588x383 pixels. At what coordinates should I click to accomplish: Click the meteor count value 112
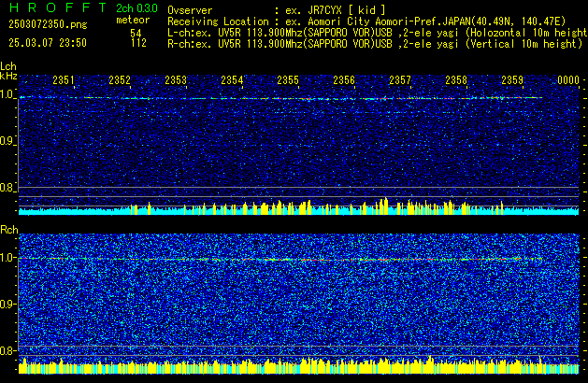coord(138,43)
